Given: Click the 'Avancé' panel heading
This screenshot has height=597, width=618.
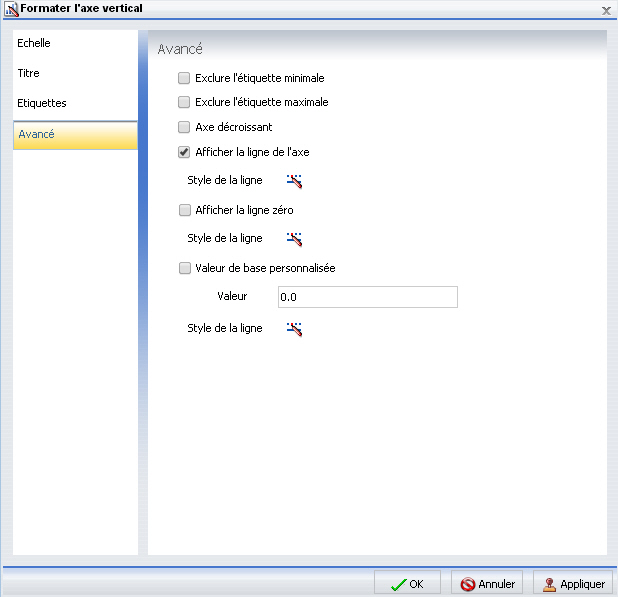Looking at the screenshot, I should coord(180,49).
